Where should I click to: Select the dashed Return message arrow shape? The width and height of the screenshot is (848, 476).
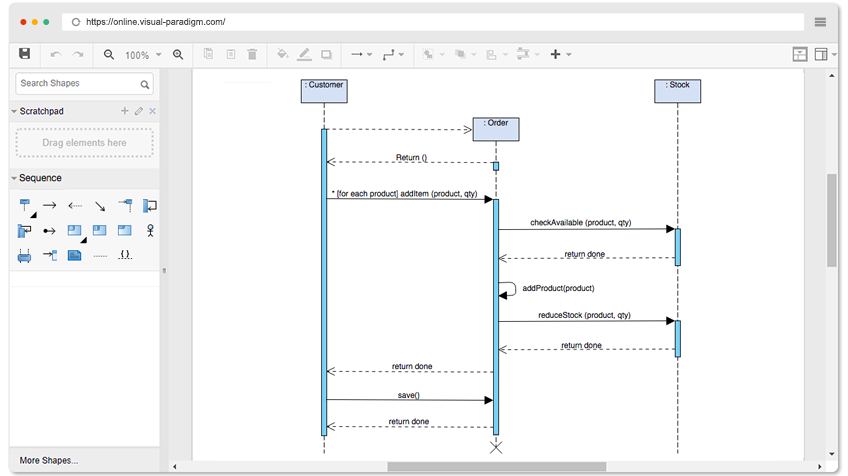[x=75, y=206]
